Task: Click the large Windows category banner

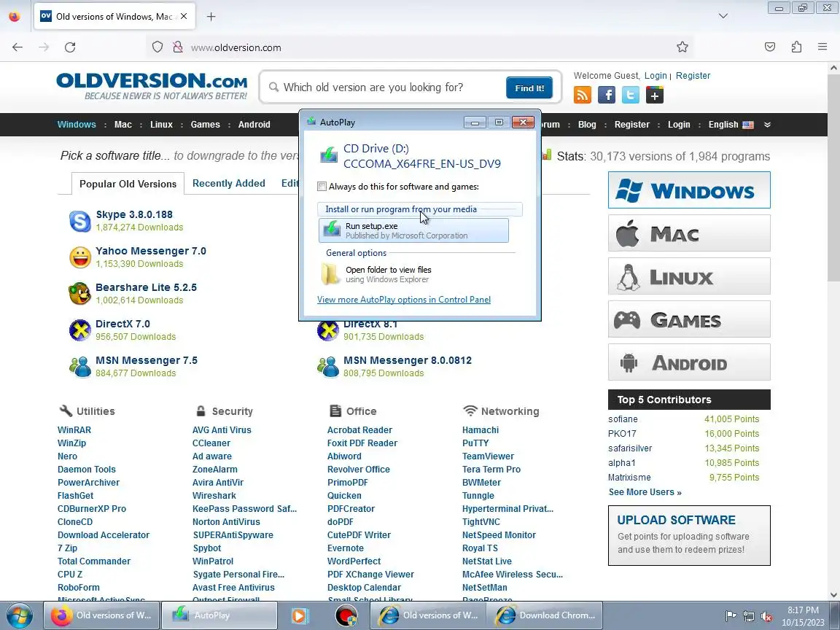Action: pos(690,190)
